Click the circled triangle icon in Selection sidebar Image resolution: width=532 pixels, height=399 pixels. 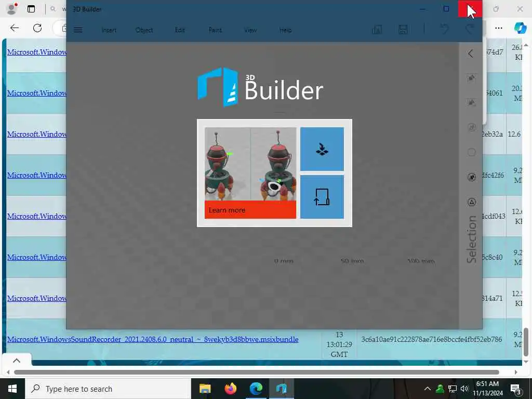click(472, 202)
